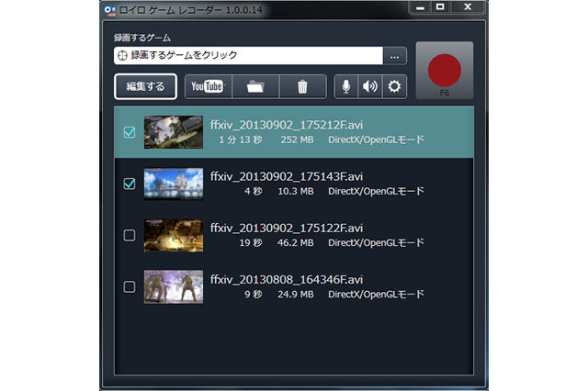
Task: Click the 19 秒 duration text
Action: pos(251,243)
